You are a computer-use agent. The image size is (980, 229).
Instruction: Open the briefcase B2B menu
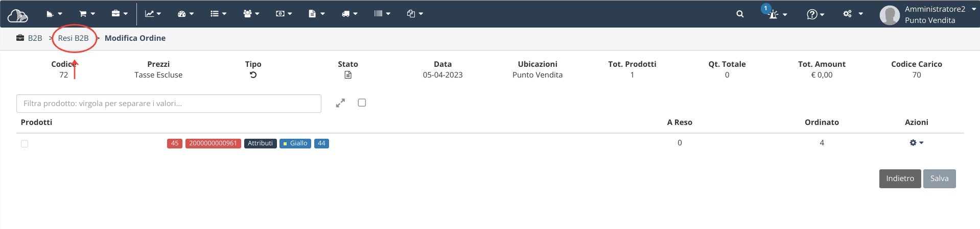click(120, 14)
